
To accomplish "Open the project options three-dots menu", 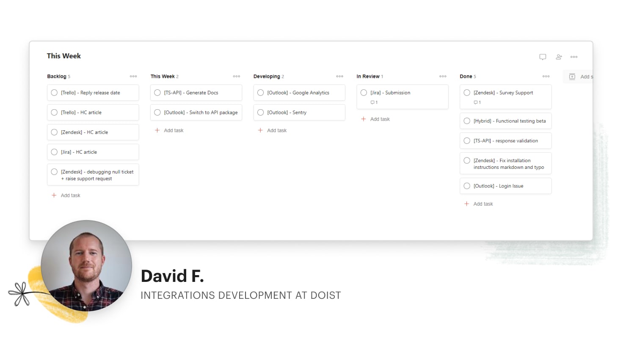I will coord(574,57).
